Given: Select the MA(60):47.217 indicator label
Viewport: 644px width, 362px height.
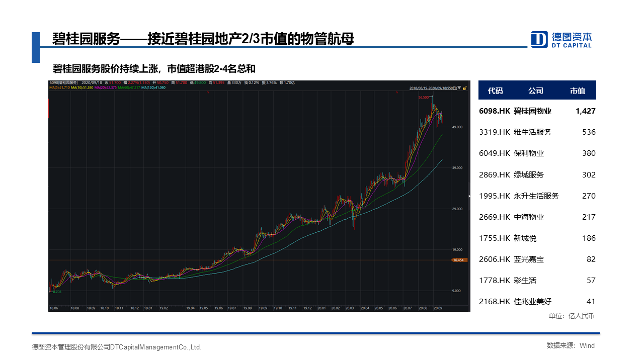Looking at the screenshot, I should click(x=129, y=87).
